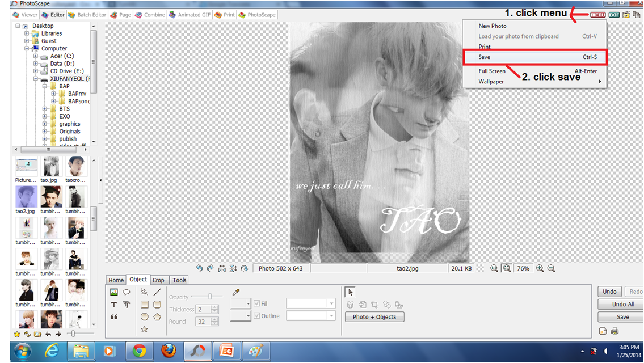Screen dimensions: 644x363
Task: Open Firefox from the taskbar
Action: pyautogui.click(x=169, y=352)
